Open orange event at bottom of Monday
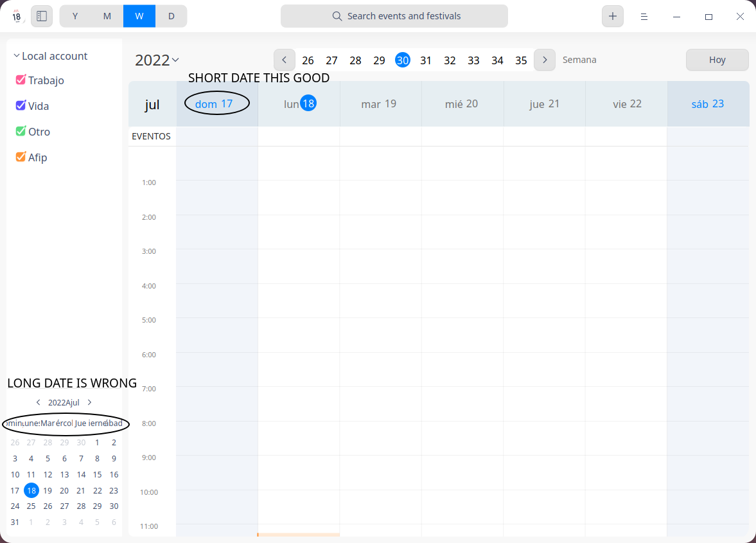 tap(299, 534)
